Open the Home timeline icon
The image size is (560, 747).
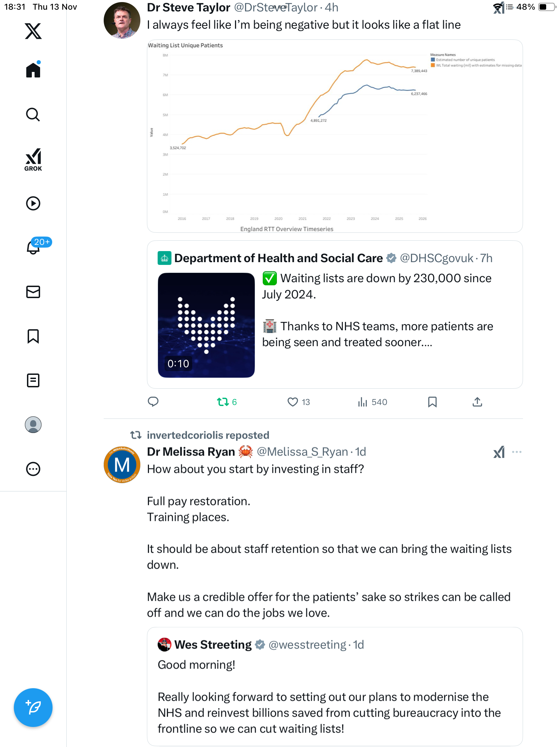click(x=33, y=70)
